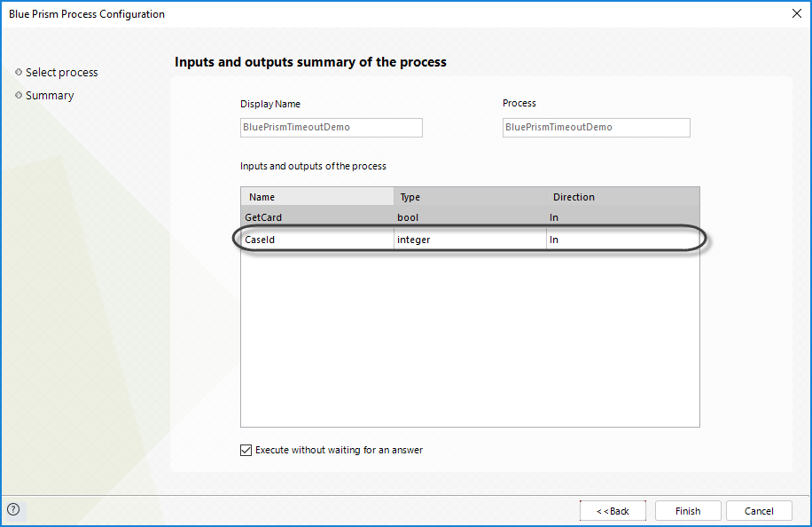Close the Blue Prism Process Configuration dialog
This screenshot has height=527, width=812.
[x=797, y=13]
